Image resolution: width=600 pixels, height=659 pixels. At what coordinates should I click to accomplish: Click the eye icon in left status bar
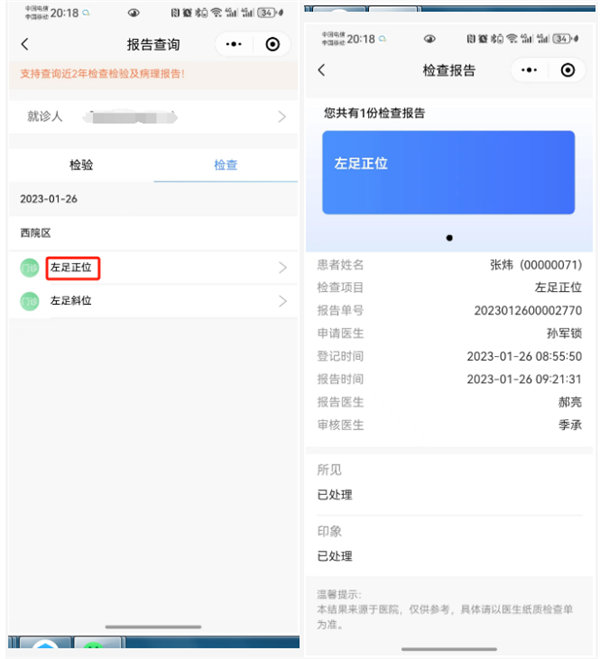pos(134,13)
